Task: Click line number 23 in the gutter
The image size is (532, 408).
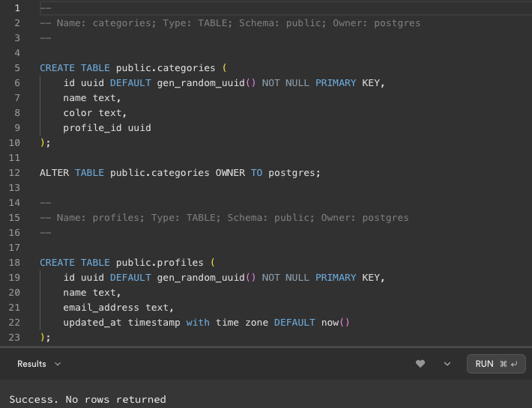Action: (14, 337)
